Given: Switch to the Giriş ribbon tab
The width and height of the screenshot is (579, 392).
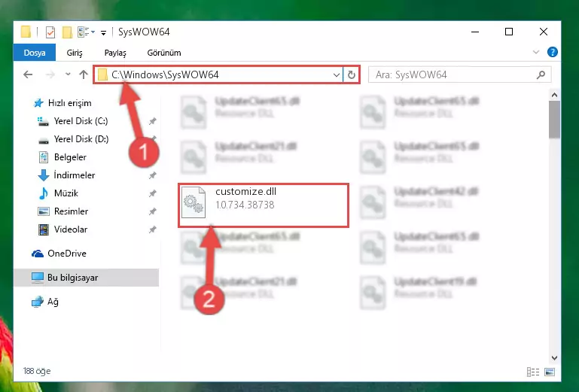Looking at the screenshot, I should (75, 53).
